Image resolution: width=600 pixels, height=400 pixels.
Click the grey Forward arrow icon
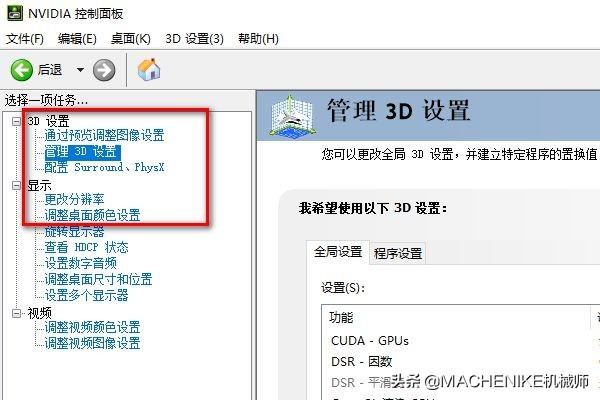pos(104,70)
